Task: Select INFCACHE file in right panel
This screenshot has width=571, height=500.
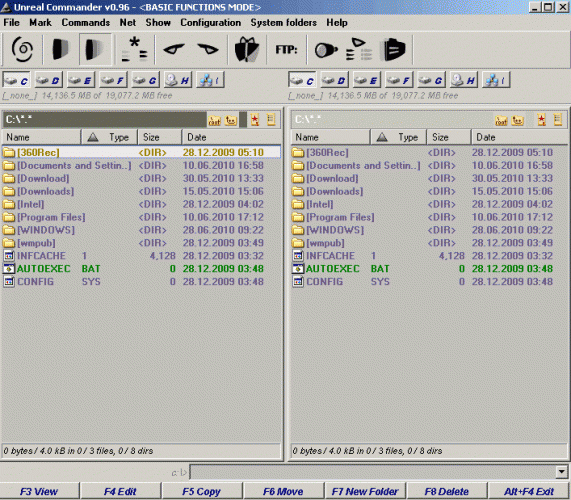Action: [429, 256]
